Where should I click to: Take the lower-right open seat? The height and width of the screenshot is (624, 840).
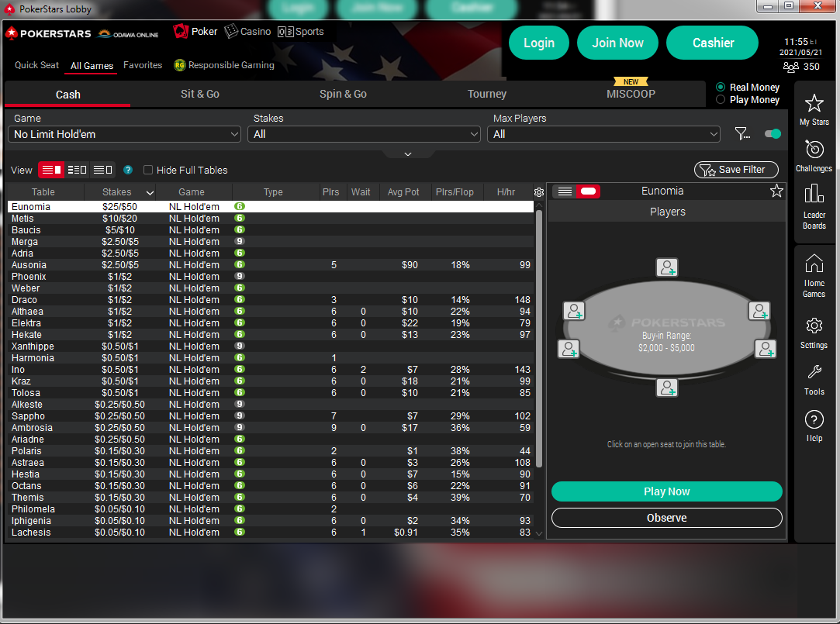point(766,349)
